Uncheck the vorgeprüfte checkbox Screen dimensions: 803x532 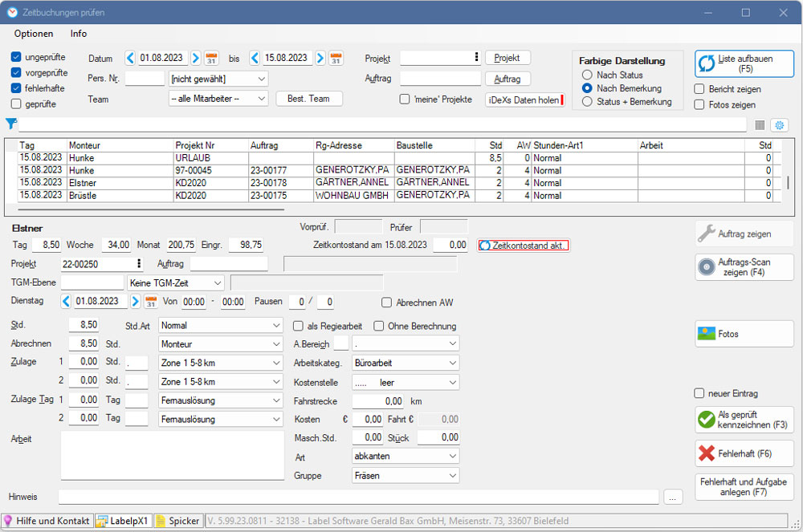(16, 73)
